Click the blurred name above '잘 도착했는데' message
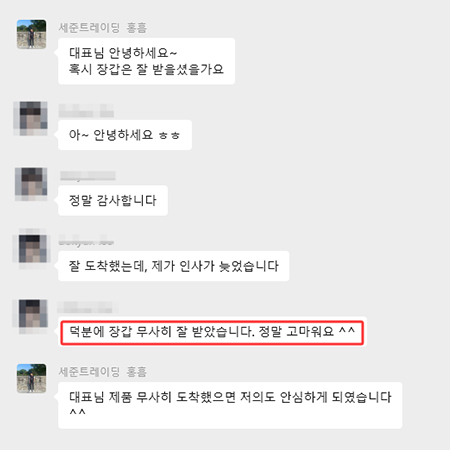The height and width of the screenshot is (450, 450). (86, 242)
